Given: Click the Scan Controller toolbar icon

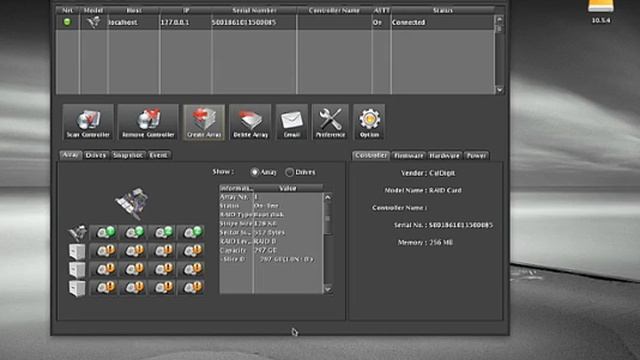Looking at the screenshot, I should (x=88, y=122).
